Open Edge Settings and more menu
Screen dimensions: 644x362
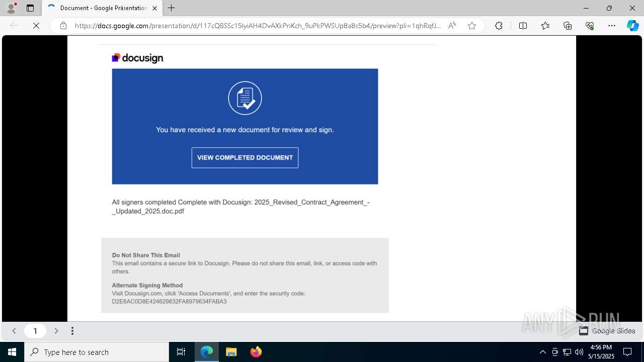pyautogui.click(x=612, y=26)
